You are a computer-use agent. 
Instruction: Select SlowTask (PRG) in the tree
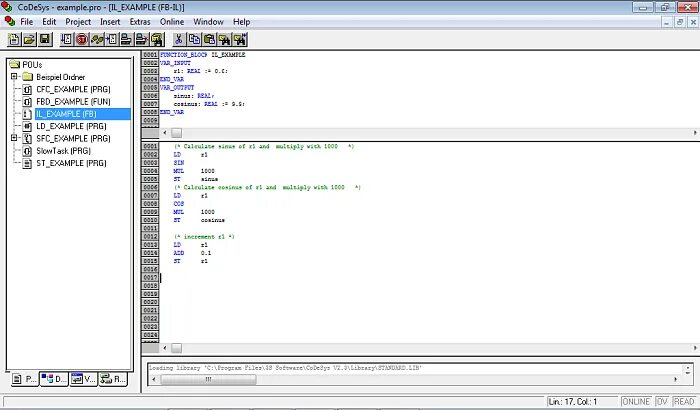pyautogui.click(x=63, y=151)
